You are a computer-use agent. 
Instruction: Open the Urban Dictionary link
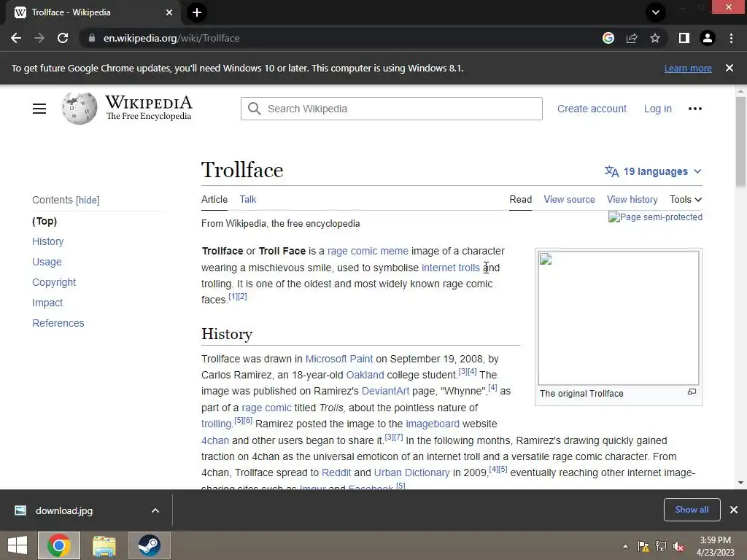(x=411, y=472)
